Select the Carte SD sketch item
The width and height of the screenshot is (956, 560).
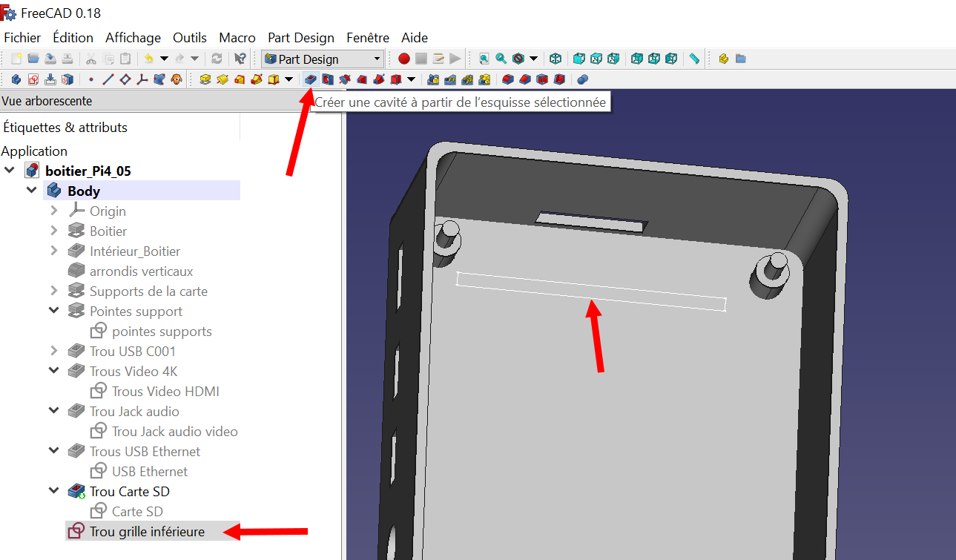[137, 511]
